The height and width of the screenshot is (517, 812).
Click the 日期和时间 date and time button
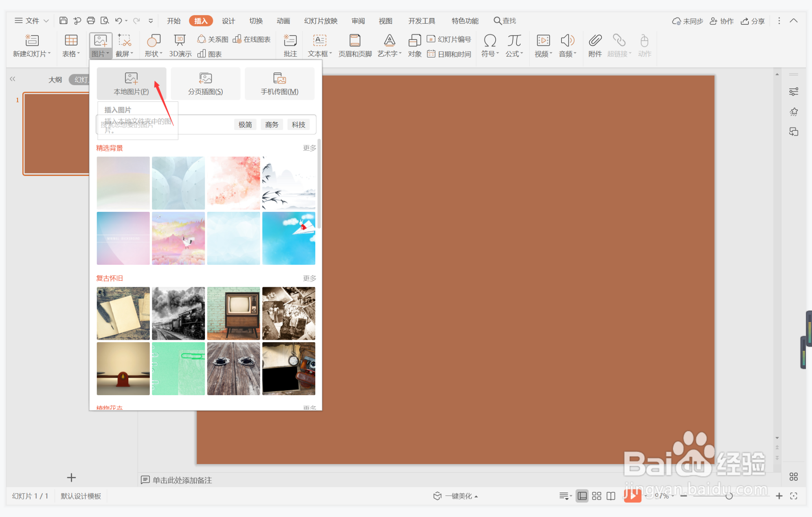click(449, 54)
